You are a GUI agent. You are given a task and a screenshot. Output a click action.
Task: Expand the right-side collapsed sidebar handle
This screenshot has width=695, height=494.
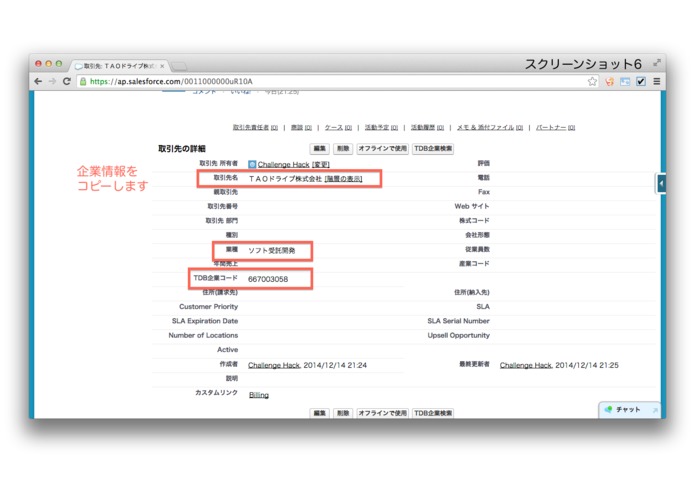[x=661, y=183]
